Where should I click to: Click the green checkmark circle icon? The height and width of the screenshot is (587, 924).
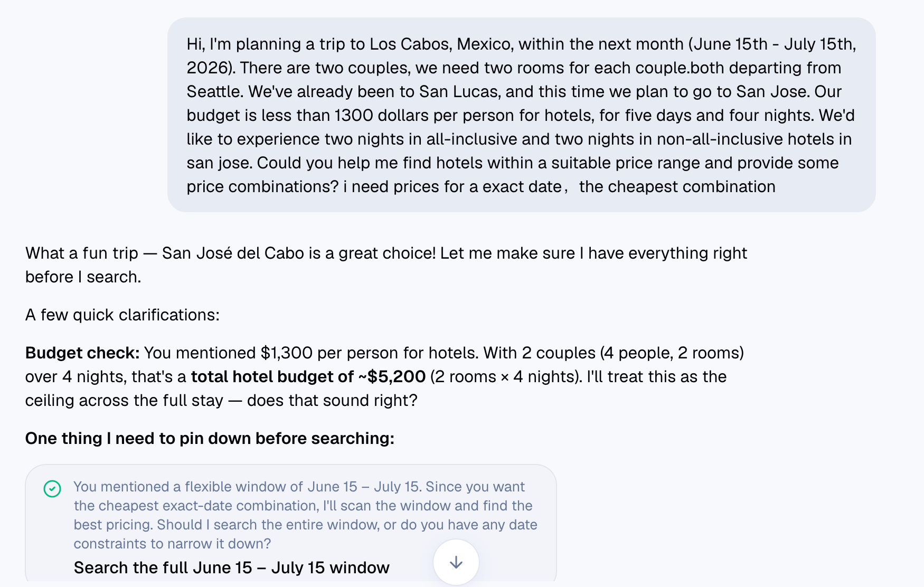point(52,489)
